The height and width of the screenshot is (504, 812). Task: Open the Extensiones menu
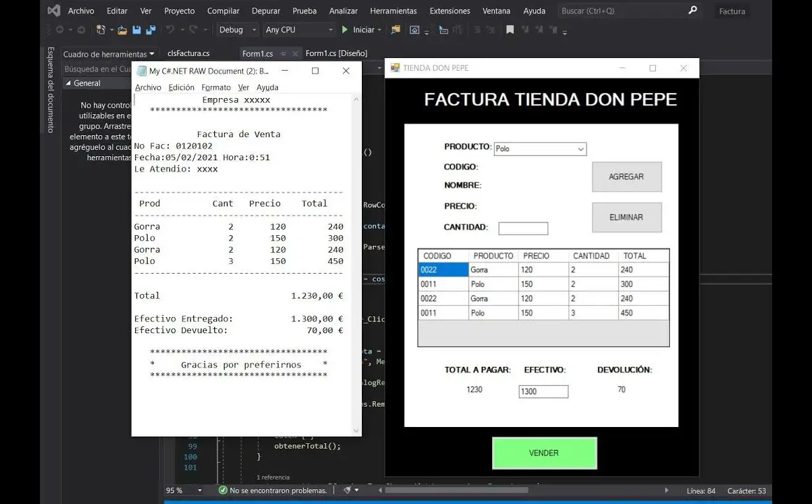[449, 11]
